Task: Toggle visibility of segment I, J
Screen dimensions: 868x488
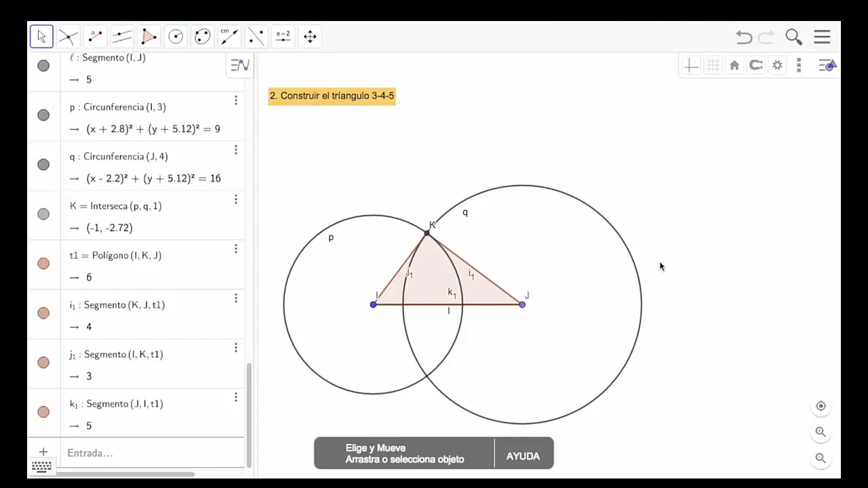Action: point(43,66)
